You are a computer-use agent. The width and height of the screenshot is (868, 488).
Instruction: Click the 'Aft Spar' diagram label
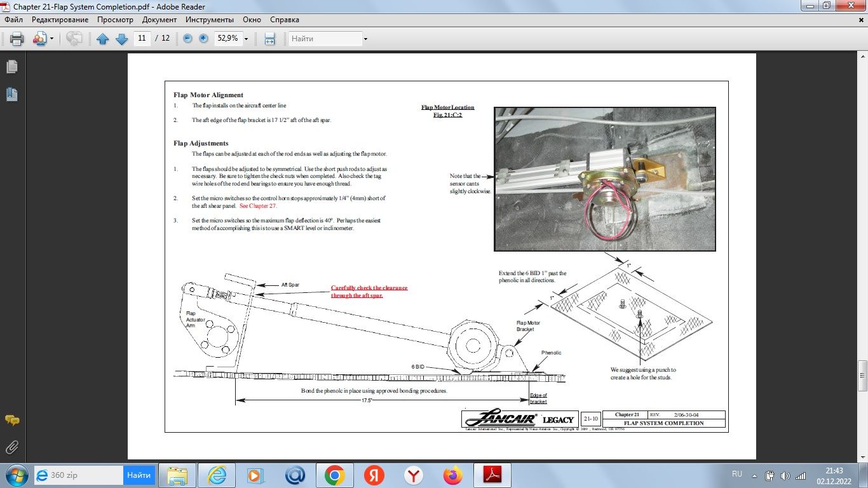(290, 285)
